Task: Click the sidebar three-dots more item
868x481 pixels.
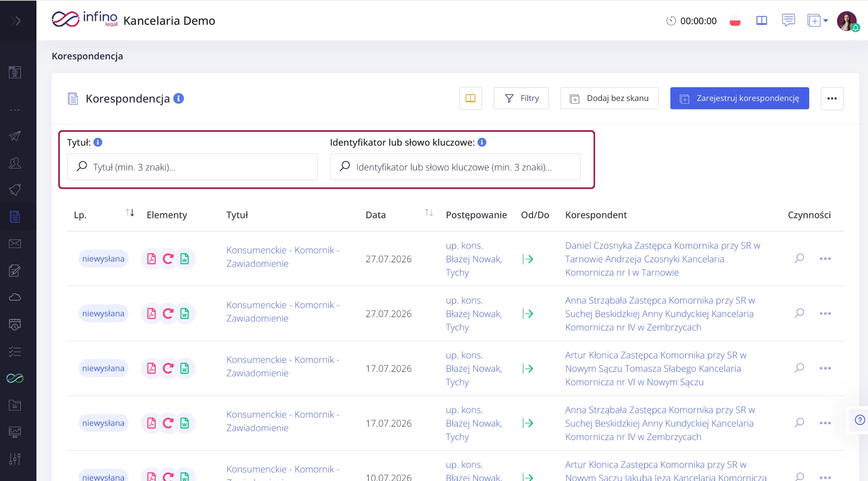Action: coord(15,110)
